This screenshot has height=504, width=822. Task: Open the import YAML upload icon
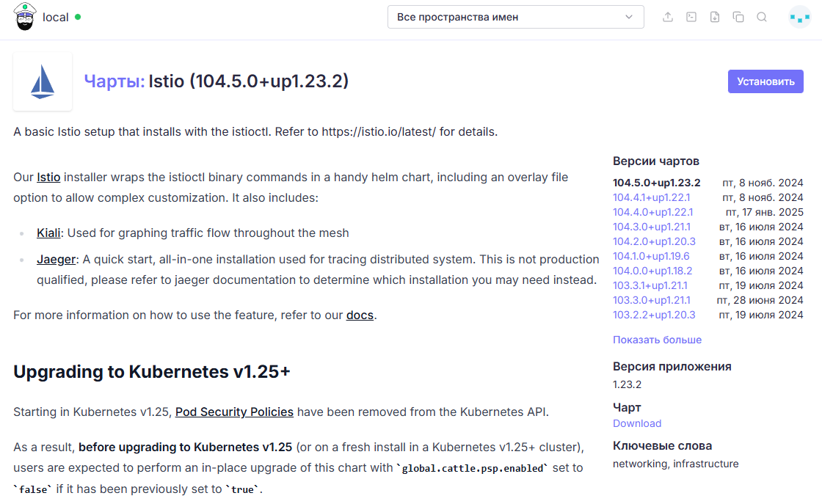point(668,18)
